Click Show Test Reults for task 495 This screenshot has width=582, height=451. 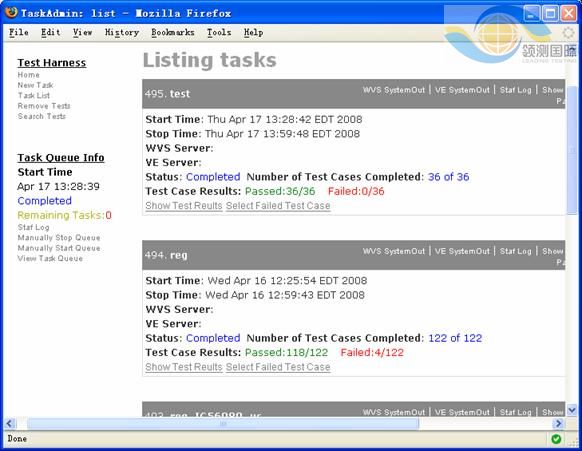[184, 206]
